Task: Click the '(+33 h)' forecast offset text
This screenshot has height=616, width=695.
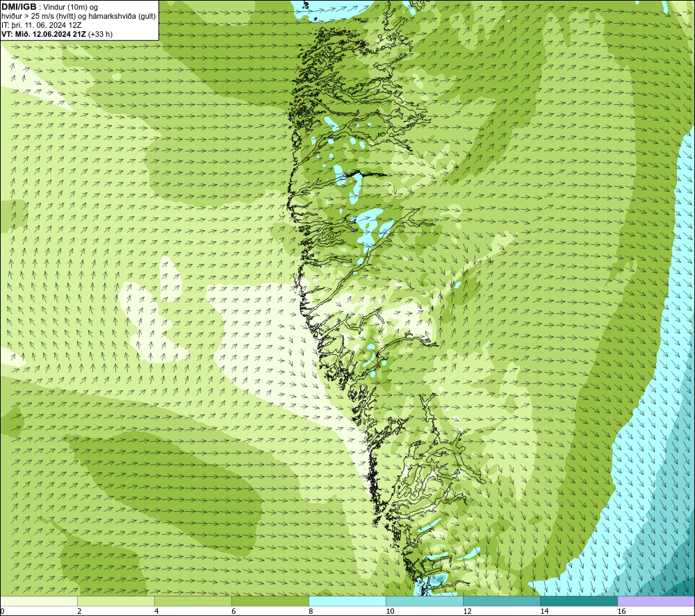Action: 101,34
